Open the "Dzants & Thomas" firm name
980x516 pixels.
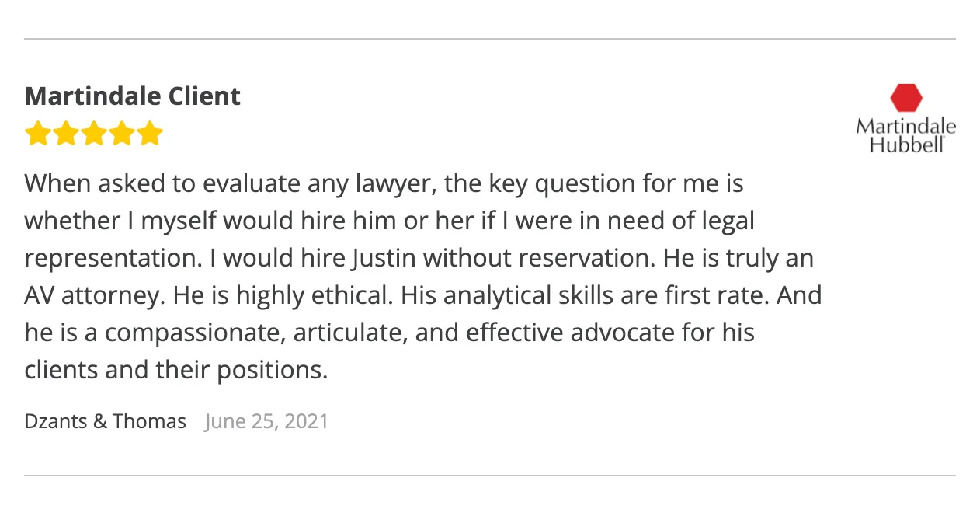click(x=106, y=421)
